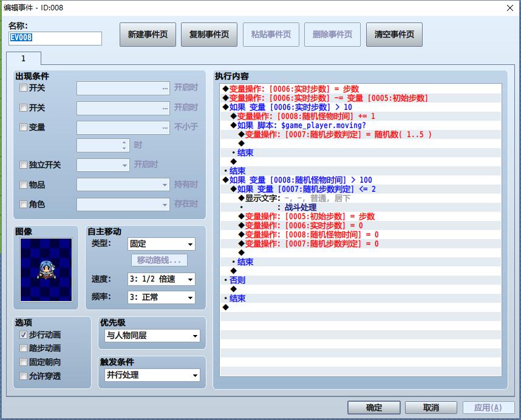Enable the 独立开关 checkbox
This screenshot has height=420, width=521.
coord(23,164)
